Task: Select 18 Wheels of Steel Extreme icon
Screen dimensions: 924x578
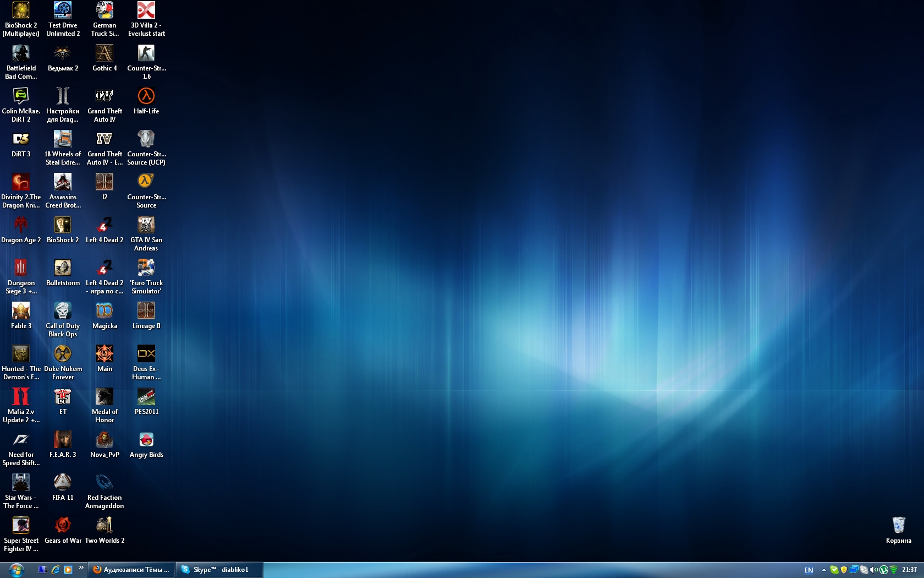Action: [x=63, y=148]
